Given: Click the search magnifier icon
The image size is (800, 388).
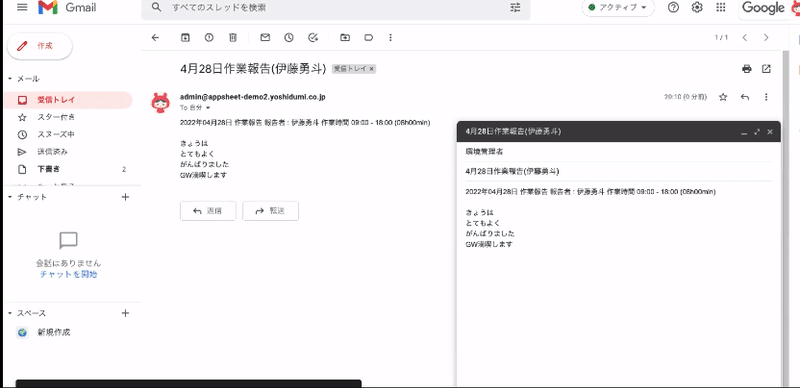Looking at the screenshot, I should pos(157,8).
